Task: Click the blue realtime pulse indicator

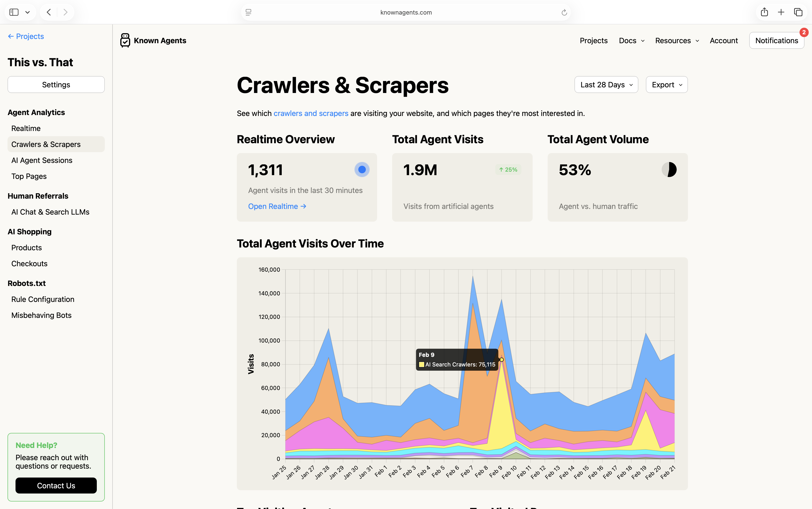Action: (x=362, y=170)
